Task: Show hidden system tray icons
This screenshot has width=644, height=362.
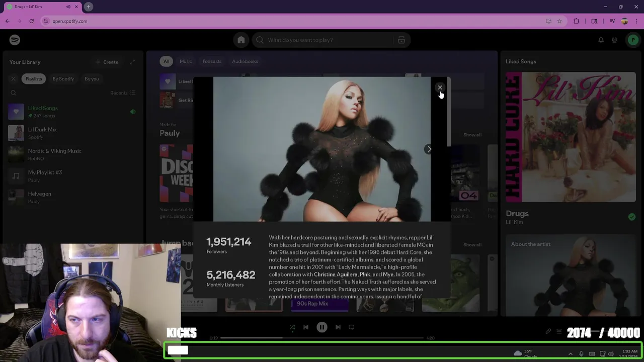Action: click(x=570, y=354)
